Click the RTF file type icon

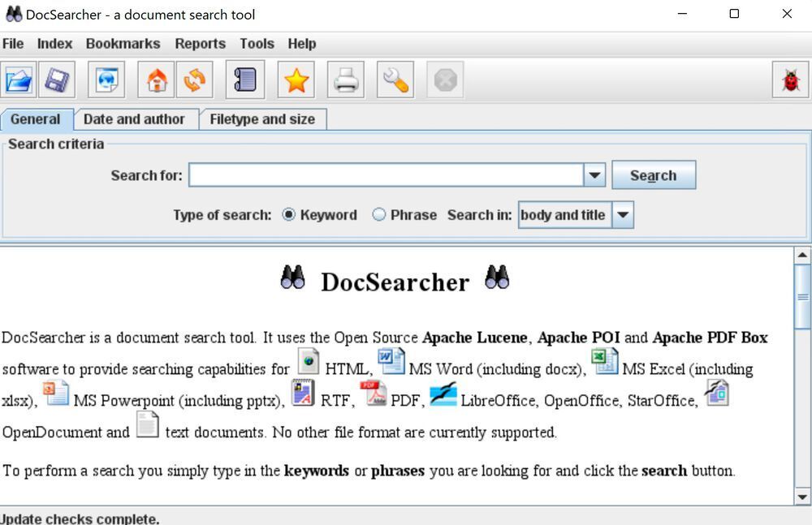point(303,393)
